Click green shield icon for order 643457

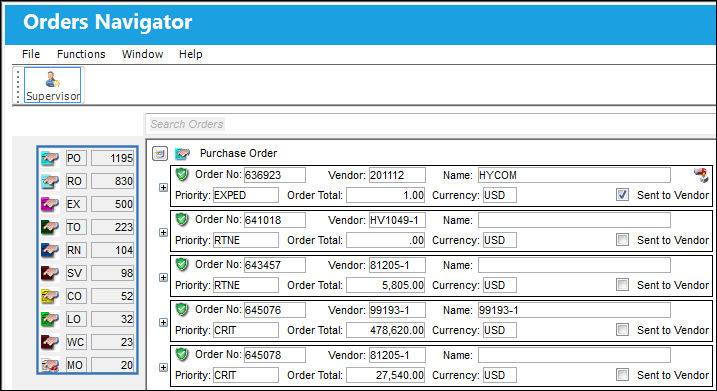tap(182, 264)
